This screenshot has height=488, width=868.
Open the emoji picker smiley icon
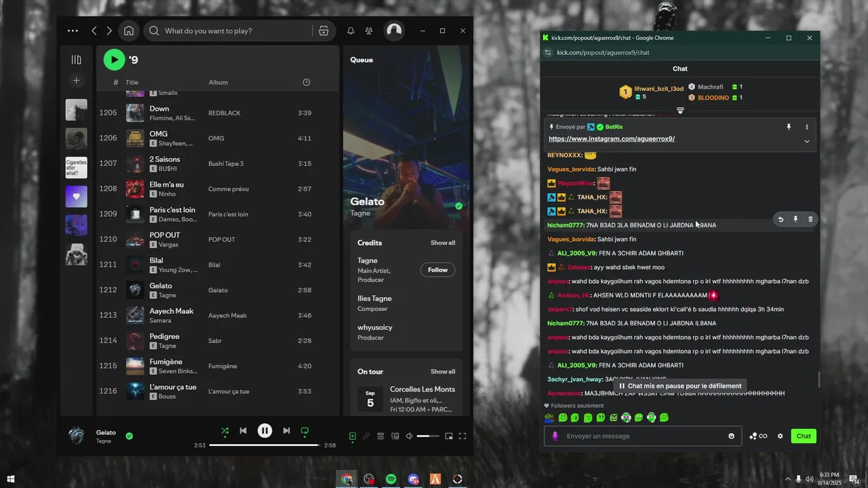731,436
